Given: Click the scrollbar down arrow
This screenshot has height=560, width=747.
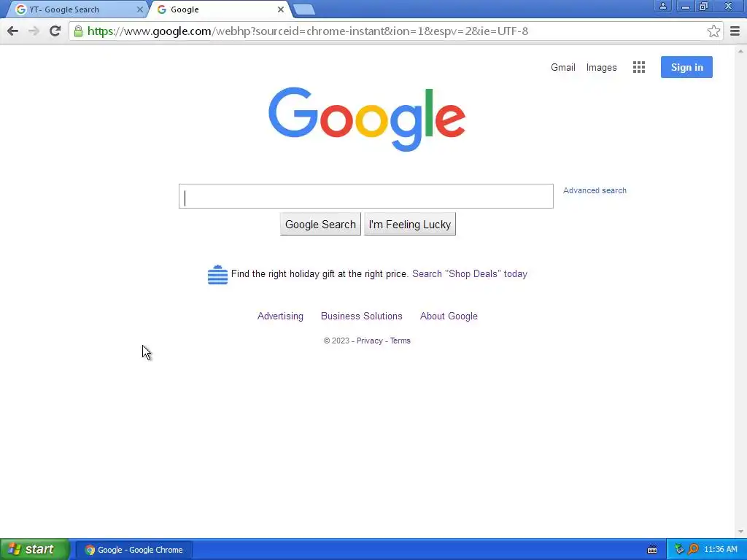Looking at the screenshot, I should point(740,532).
